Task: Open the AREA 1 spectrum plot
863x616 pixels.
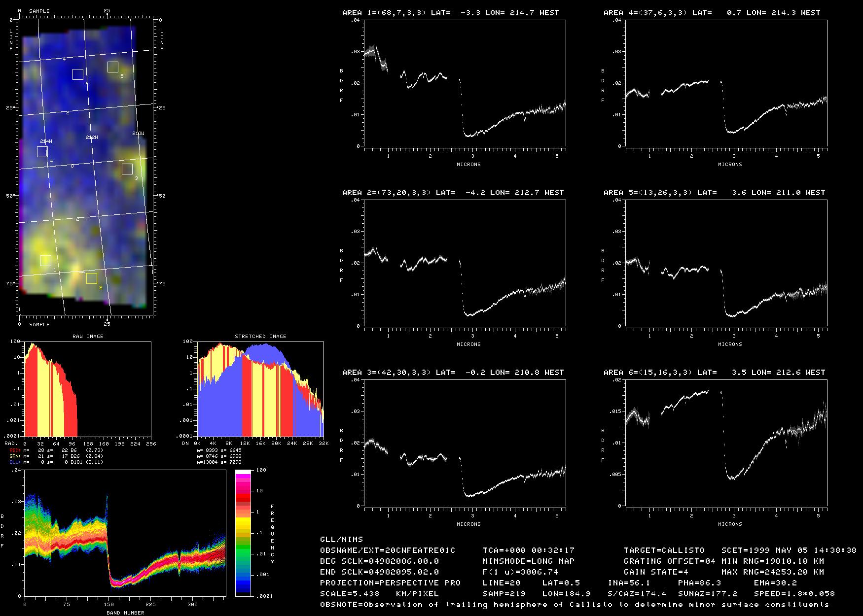Action: (465, 83)
